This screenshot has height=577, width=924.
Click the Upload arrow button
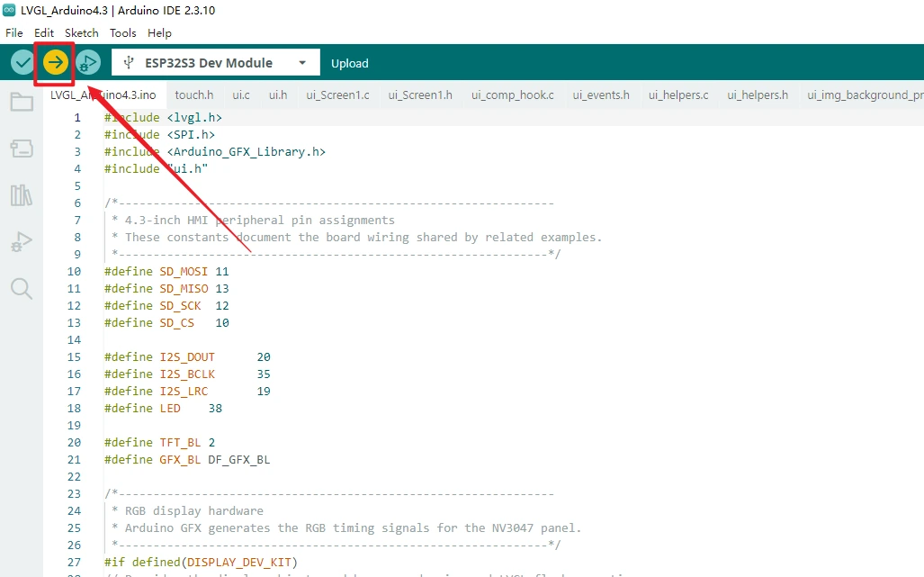click(56, 62)
